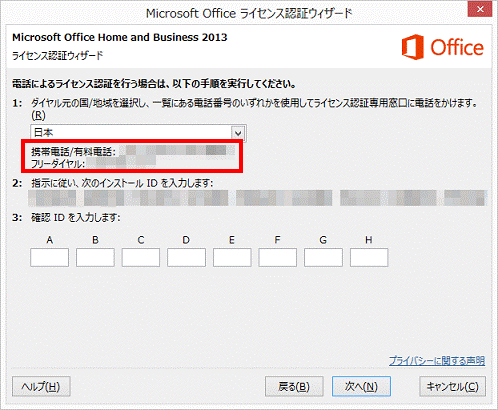This screenshot has height=410, width=498.
Task: Focus confirmation ID field B
Action: click(x=95, y=257)
